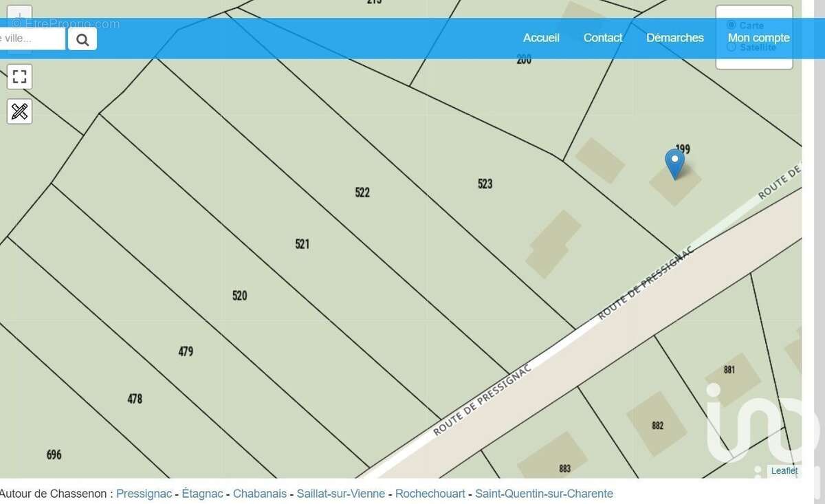Follow the Pressignac link
The image size is (825, 504).
(x=144, y=494)
